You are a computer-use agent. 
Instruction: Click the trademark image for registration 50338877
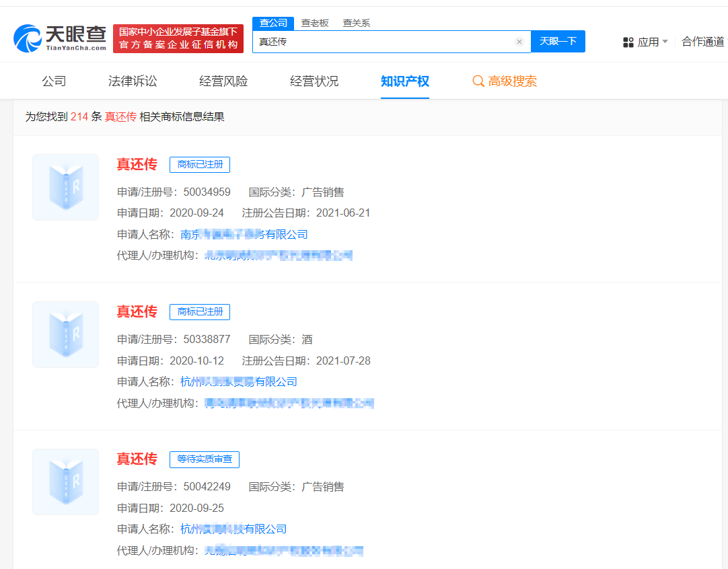[65, 334]
